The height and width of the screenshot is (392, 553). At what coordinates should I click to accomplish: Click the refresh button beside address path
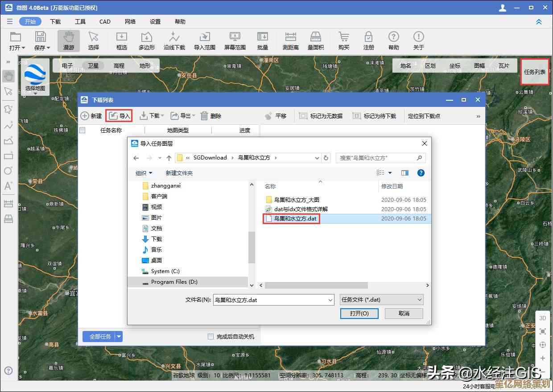pyautogui.click(x=326, y=158)
